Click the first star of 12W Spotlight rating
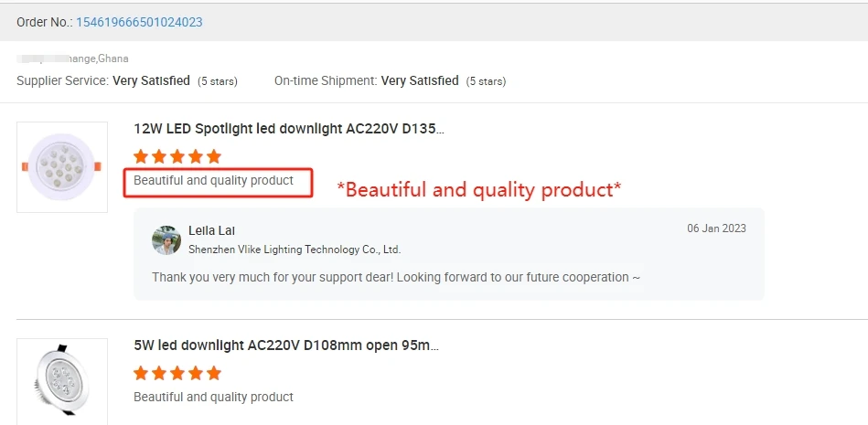Image resolution: width=868 pixels, height=425 pixels. [x=141, y=156]
